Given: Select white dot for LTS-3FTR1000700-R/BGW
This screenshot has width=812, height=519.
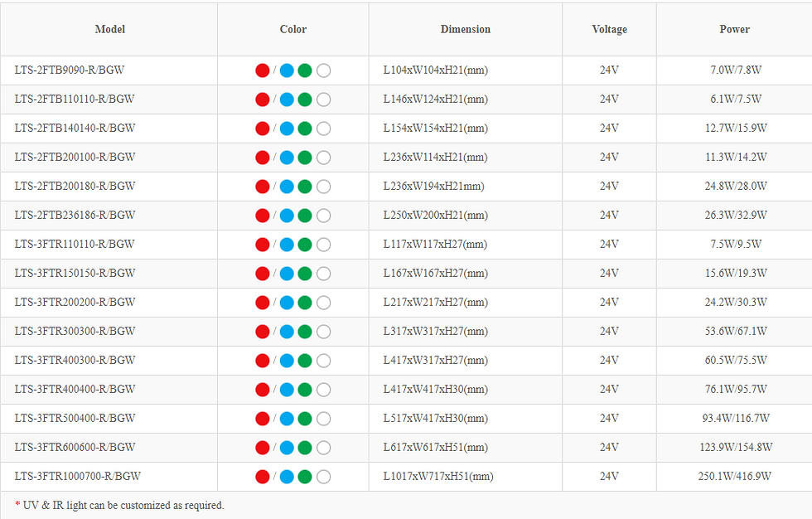Looking at the screenshot, I should (323, 477).
